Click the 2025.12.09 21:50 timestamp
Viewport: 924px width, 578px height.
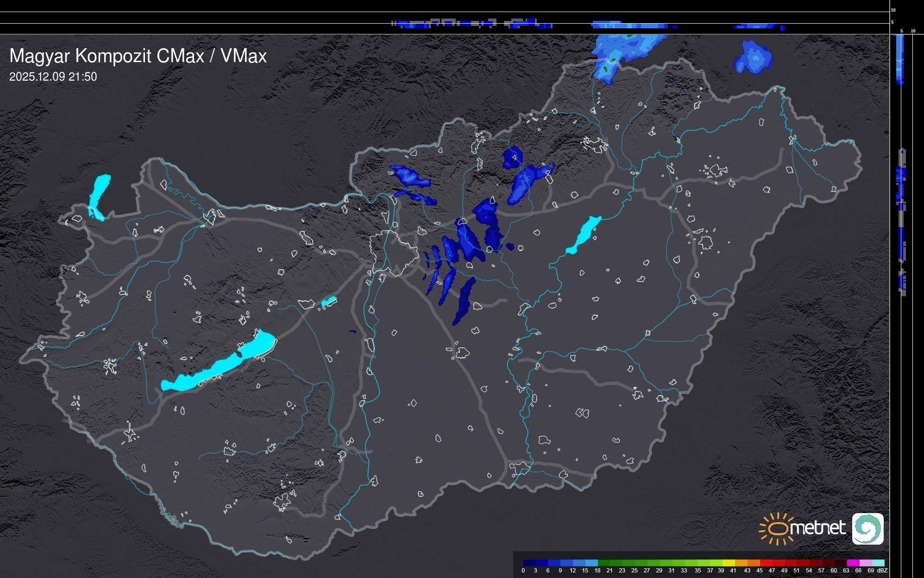pyautogui.click(x=53, y=77)
